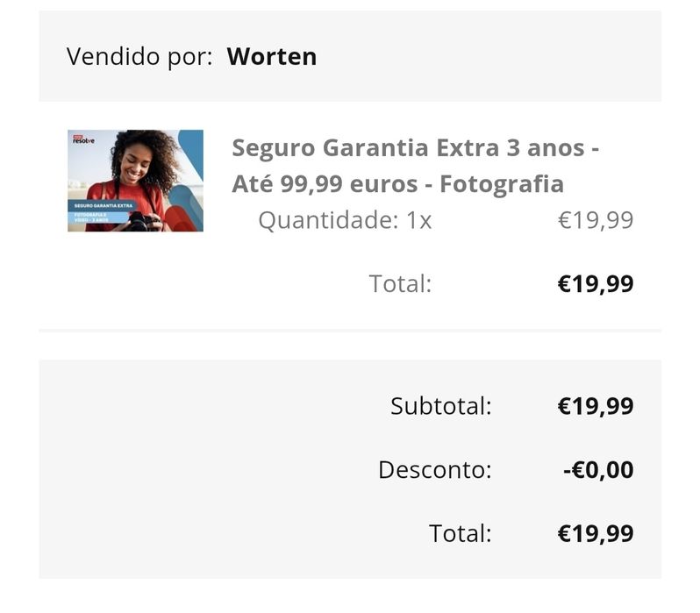700x613 pixels.
Task: Click the 'Vendido por:' label
Action: click(139, 57)
